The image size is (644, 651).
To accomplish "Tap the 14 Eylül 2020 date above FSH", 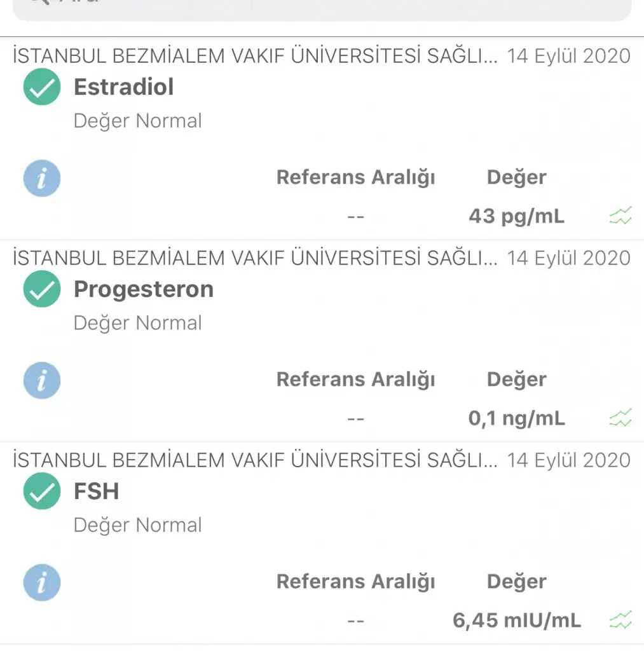I will click(568, 460).
